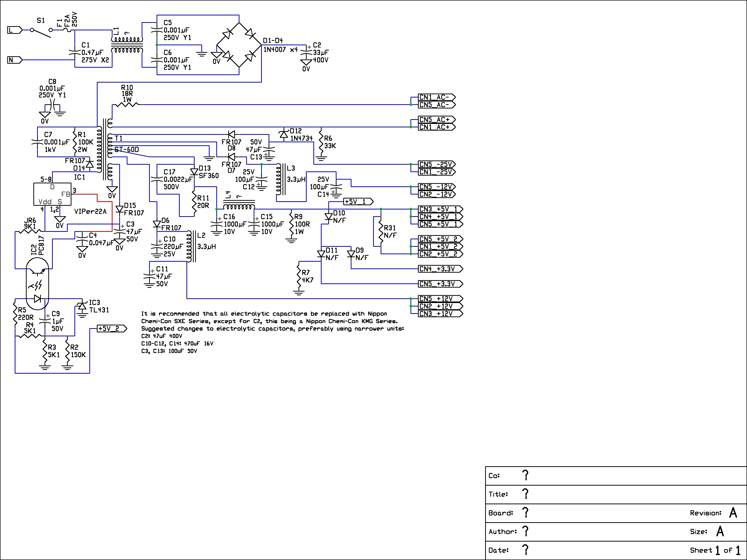Select the R7 4K7 resistor

click(x=298, y=276)
